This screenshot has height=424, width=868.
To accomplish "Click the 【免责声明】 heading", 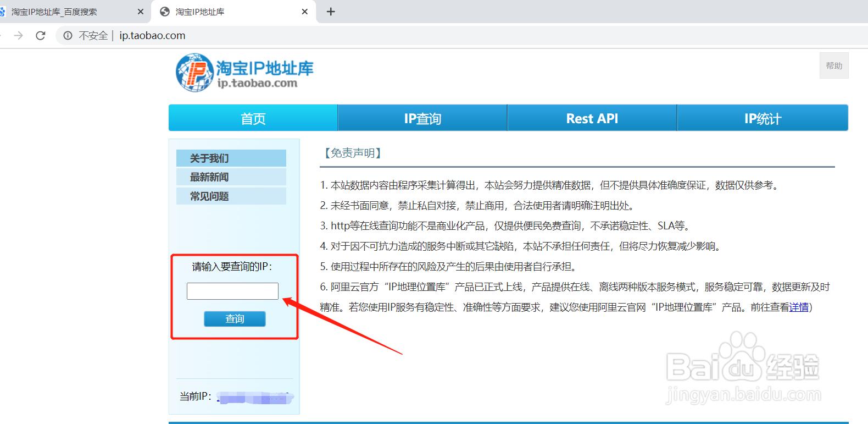I will point(353,153).
